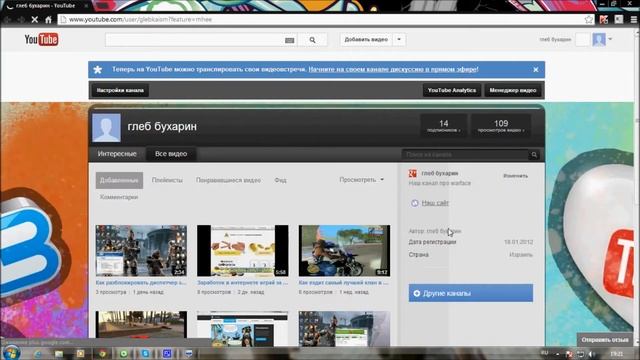Click the banner's live discussion link
The image size is (640, 360).
pos(393,69)
